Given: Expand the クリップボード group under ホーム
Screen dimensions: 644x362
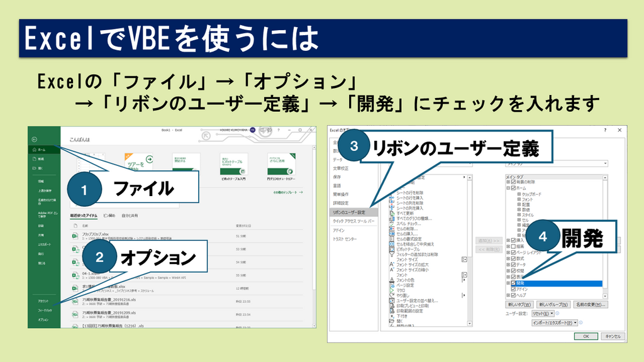Looking at the screenshot, I should pos(519,194).
